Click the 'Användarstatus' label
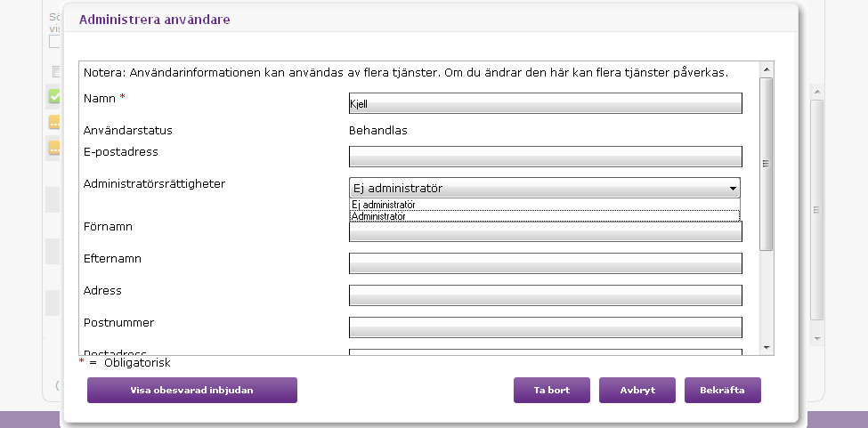This screenshot has width=868, height=428. (128, 131)
